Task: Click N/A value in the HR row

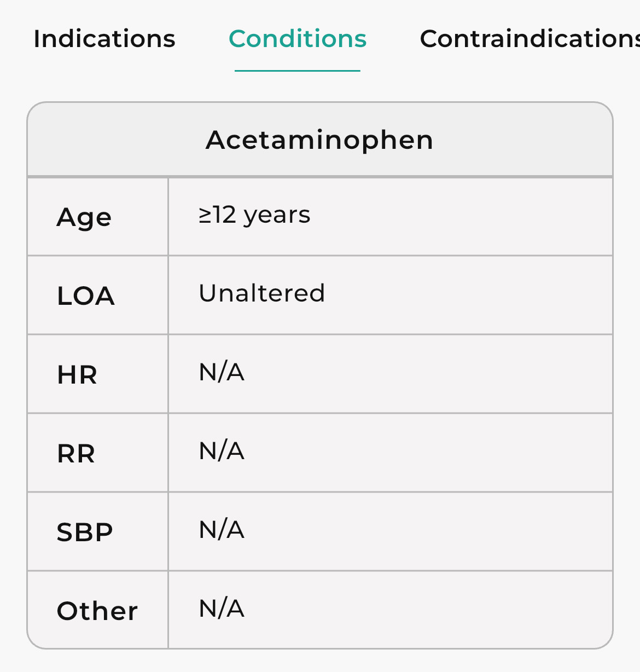Action: [x=222, y=372]
